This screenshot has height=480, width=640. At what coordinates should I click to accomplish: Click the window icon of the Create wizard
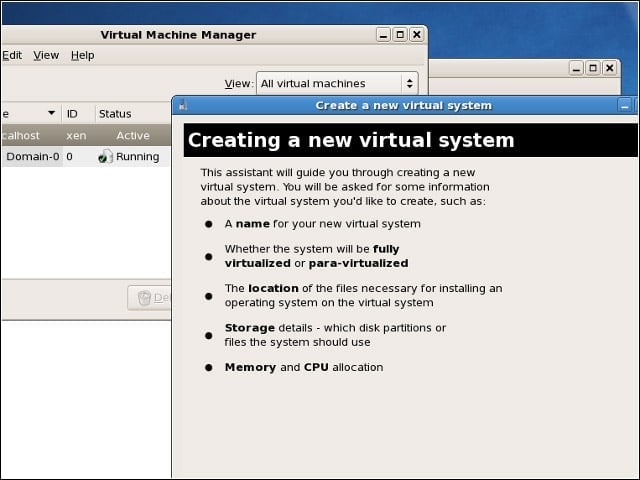point(183,106)
